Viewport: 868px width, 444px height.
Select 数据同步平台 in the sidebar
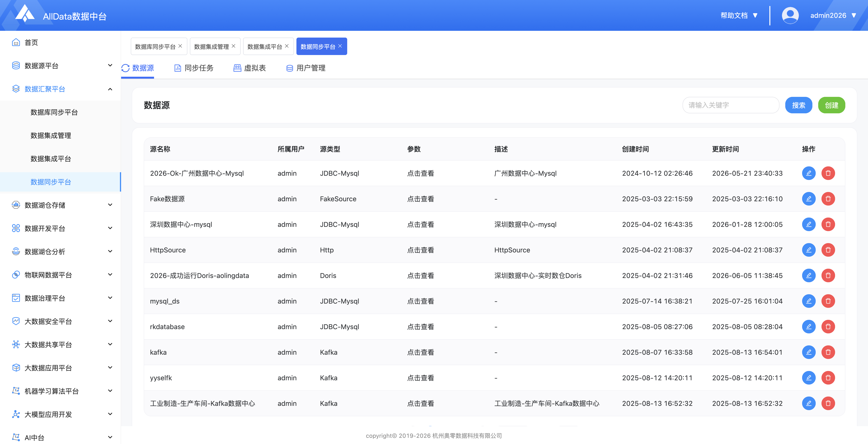pyautogui.click(x=60, y=182)
